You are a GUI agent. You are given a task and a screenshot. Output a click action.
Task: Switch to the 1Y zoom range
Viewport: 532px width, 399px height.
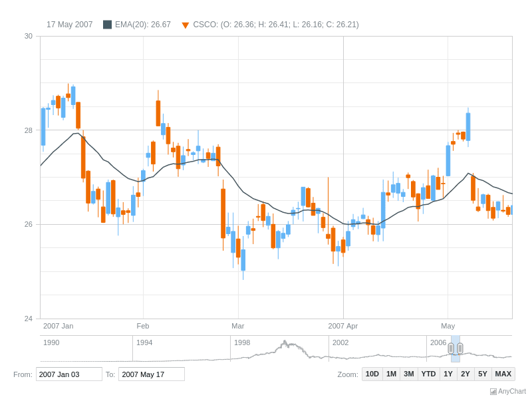click(447, 374)
